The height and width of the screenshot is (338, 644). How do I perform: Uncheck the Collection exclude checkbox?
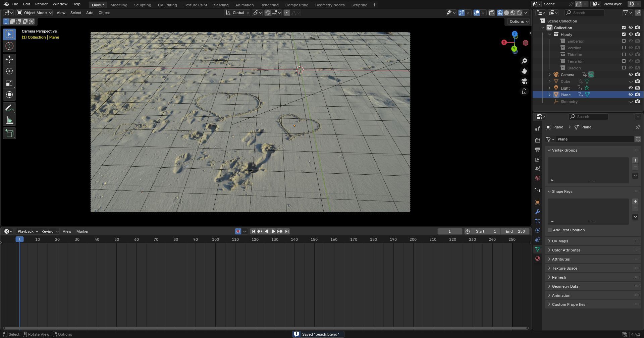(624, 27)
